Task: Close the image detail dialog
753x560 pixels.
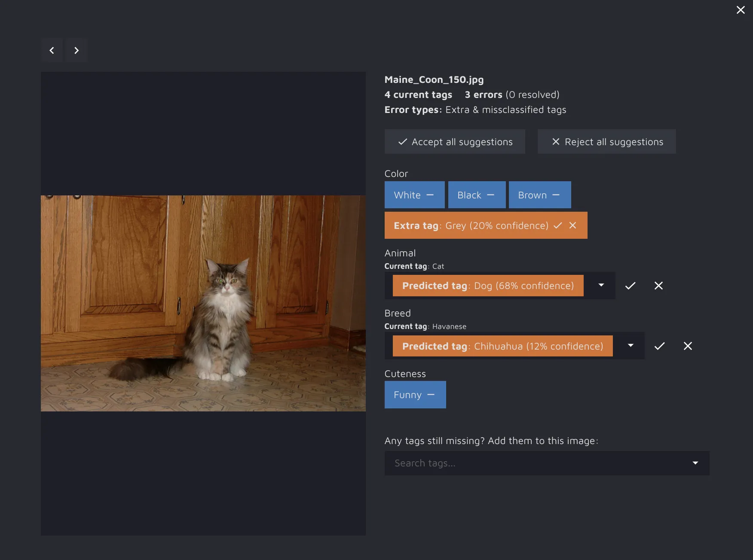Action: click(741, 10)
